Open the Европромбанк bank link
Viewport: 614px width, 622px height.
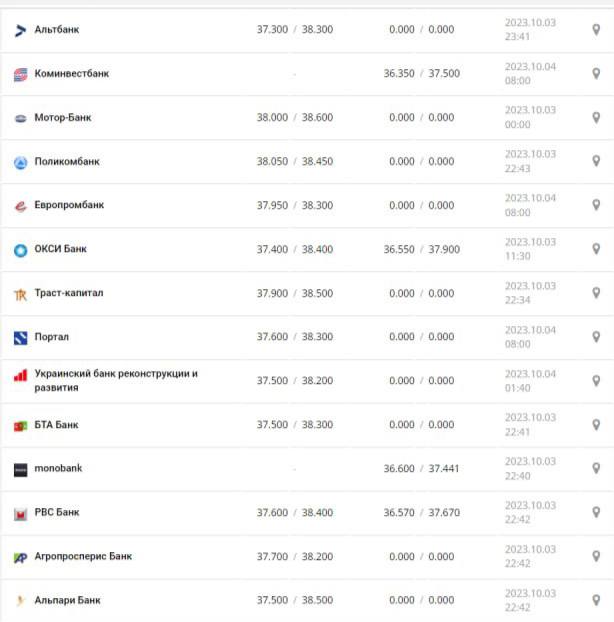69,206
